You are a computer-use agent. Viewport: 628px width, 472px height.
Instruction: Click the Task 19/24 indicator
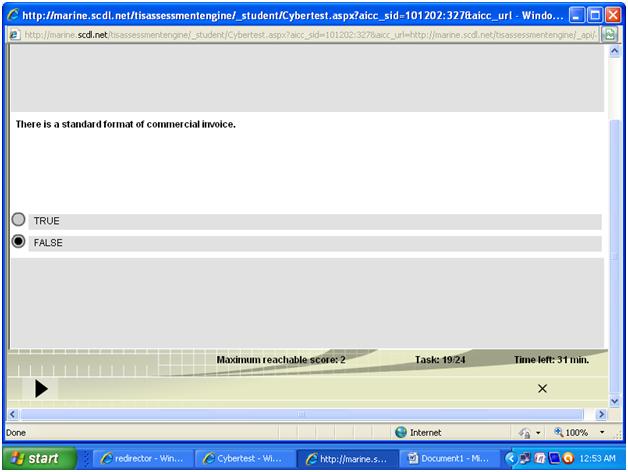[440, 360]
